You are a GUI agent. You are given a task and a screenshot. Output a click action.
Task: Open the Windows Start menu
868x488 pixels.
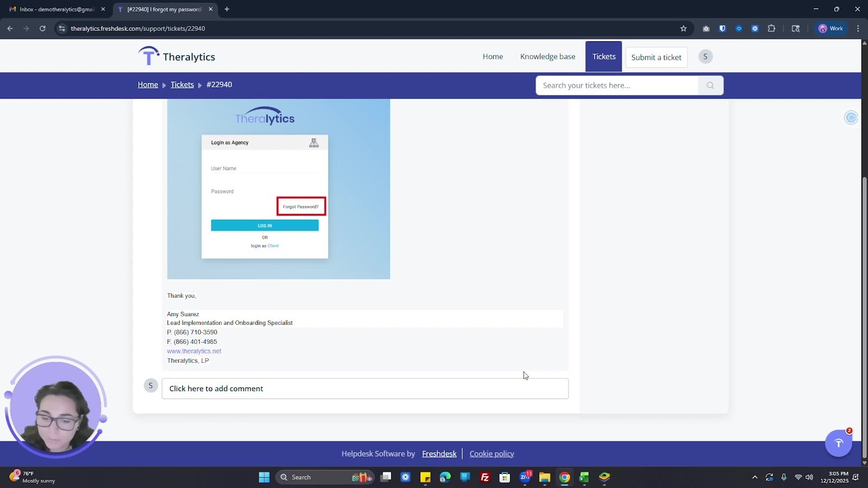pyautogui.click(x=264, y=477)
